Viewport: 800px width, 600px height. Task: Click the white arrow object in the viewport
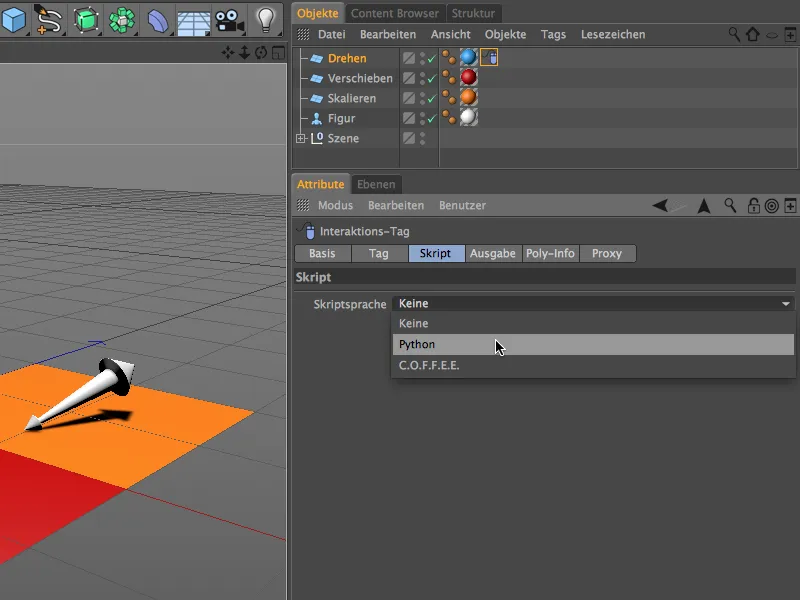point(80,394)
